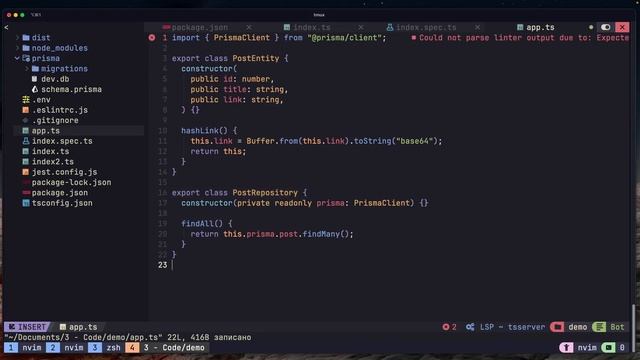This screenshot has height=360, width=640.
Task: Click the modified dot on app.ts tab
Action: (x=591, y=27)
